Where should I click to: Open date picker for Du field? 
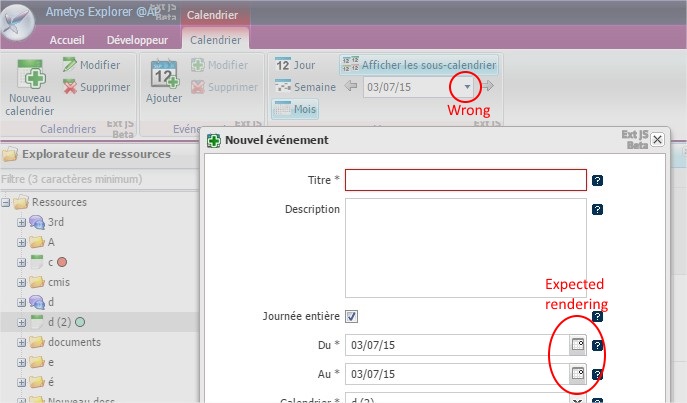point(576,345)
